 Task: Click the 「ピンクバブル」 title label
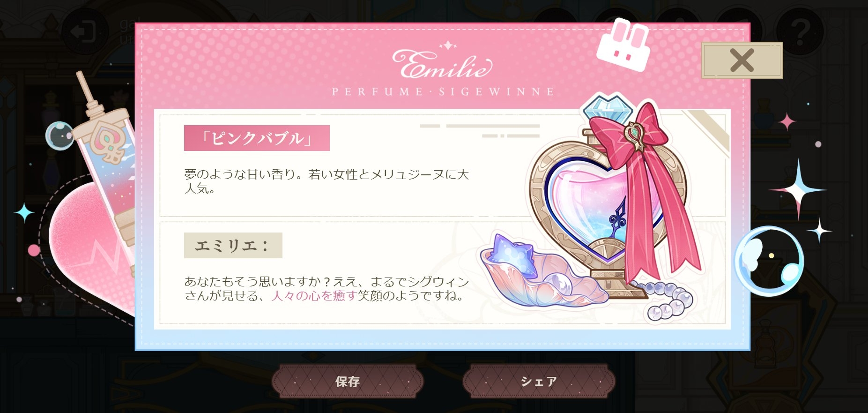tap(257, 138)
